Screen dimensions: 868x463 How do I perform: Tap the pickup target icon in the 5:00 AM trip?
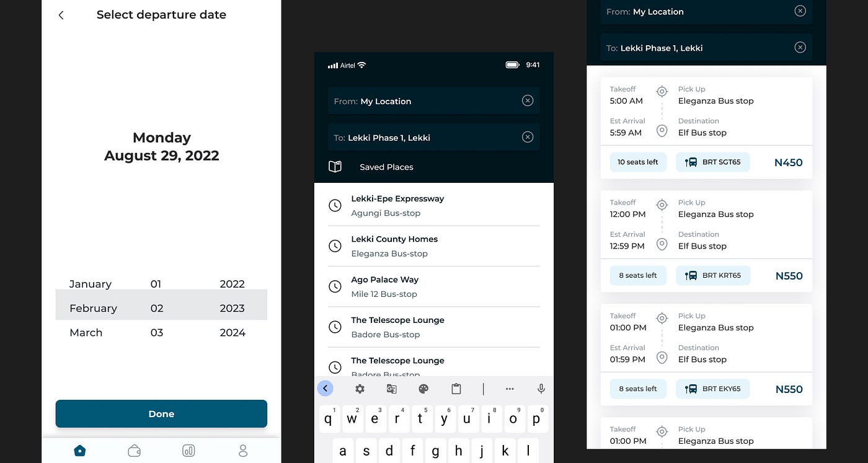[662, 92]
